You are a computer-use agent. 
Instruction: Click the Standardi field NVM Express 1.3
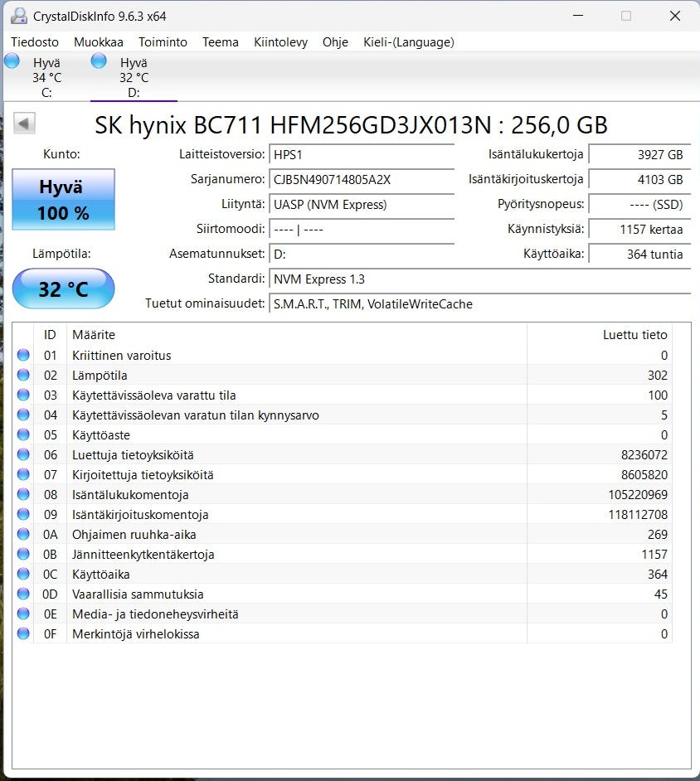point(479,279)
